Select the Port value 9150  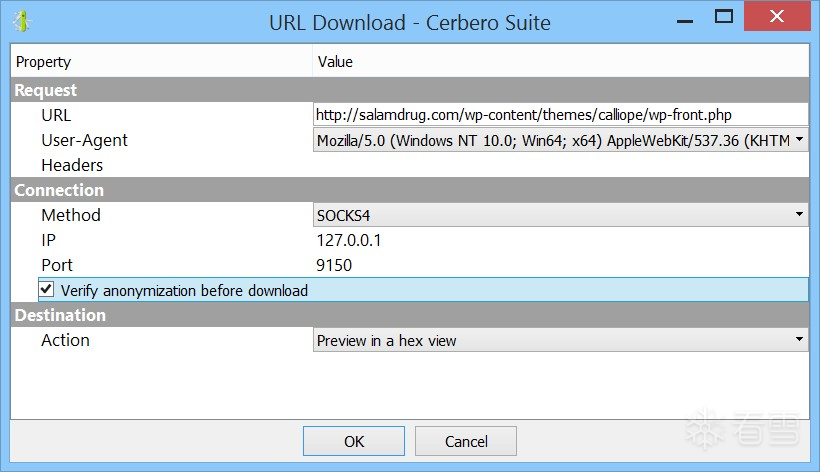tap(335, 265)
